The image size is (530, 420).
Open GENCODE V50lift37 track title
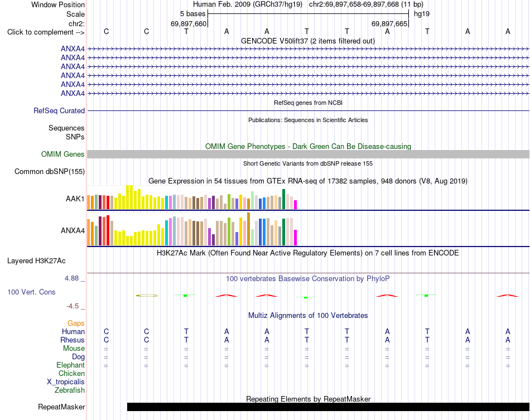[307, 41]
